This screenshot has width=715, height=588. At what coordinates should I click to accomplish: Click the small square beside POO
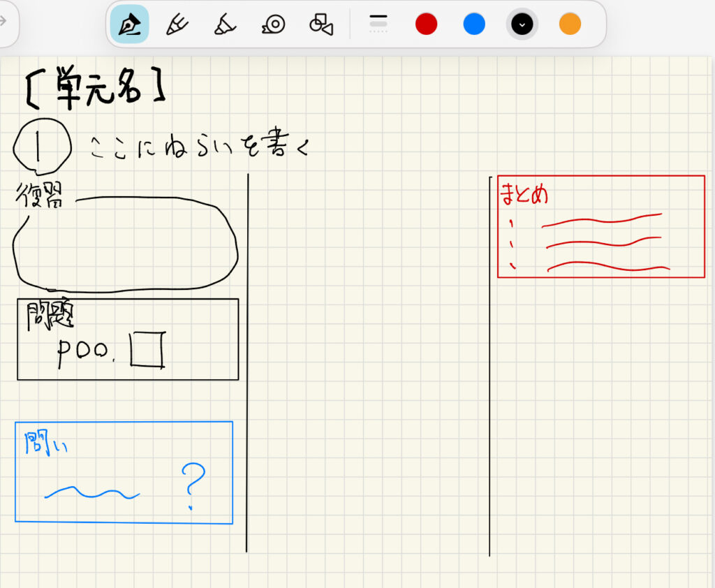(147, 350)
